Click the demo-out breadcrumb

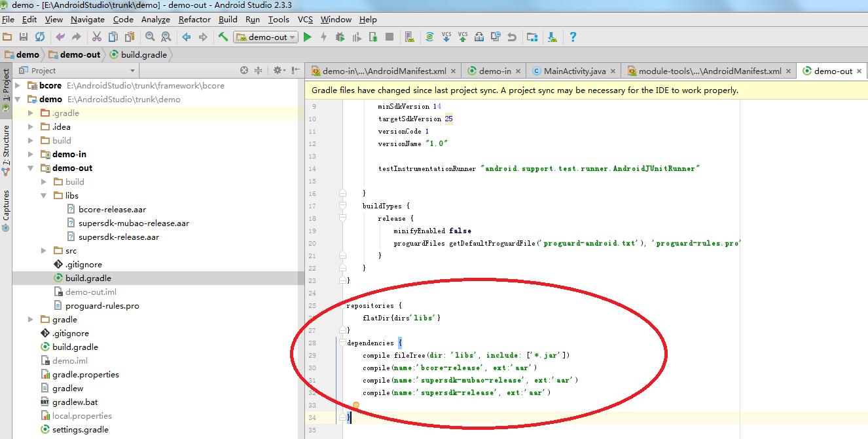point(74,54)
